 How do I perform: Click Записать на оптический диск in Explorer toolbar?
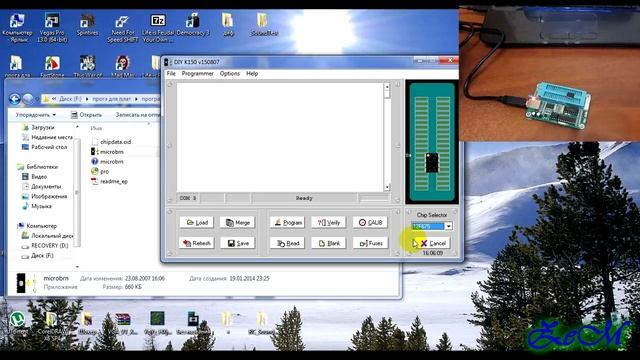tap(138, 115)
